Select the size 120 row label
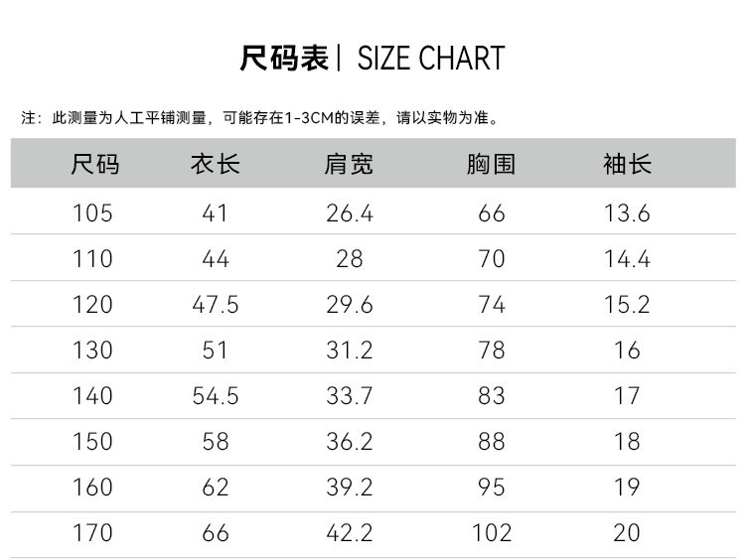The height and width of the screenshot is (560, 745). coord(93,305)
